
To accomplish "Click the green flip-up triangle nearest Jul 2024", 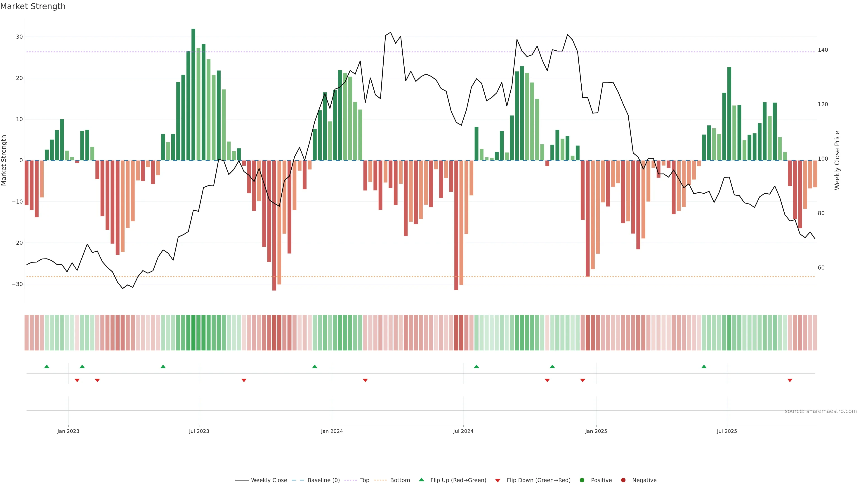I will (476, 366).
